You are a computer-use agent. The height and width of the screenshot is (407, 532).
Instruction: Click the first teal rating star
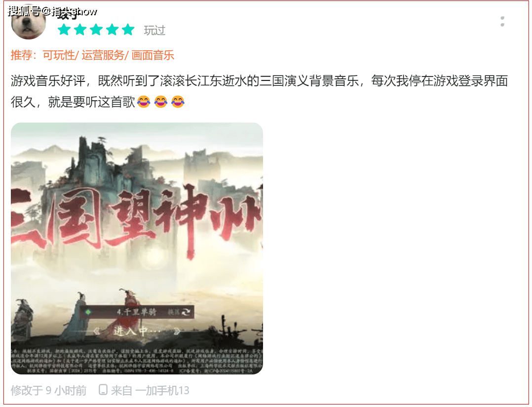[x=64, y=30]
